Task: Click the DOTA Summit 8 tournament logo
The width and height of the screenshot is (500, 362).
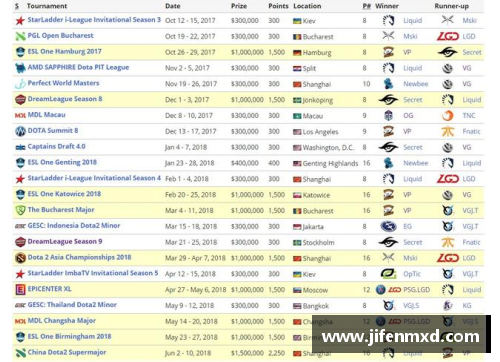Action: pos(20,131)
